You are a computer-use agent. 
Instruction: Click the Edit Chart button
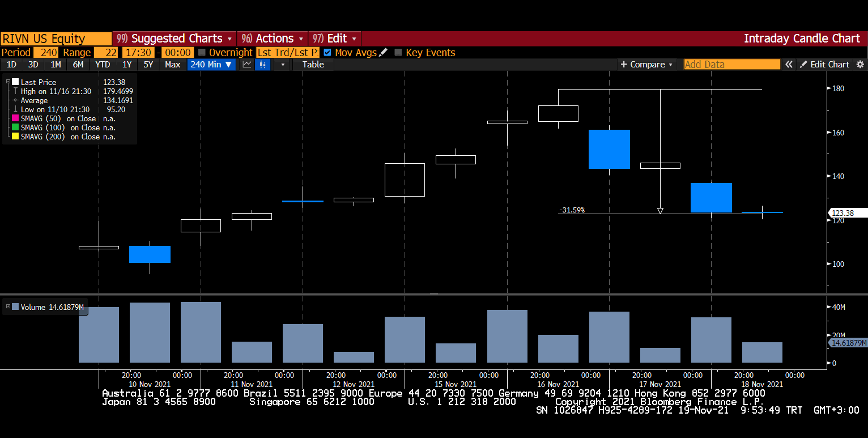pyautogui.click(x=824, y=65)
